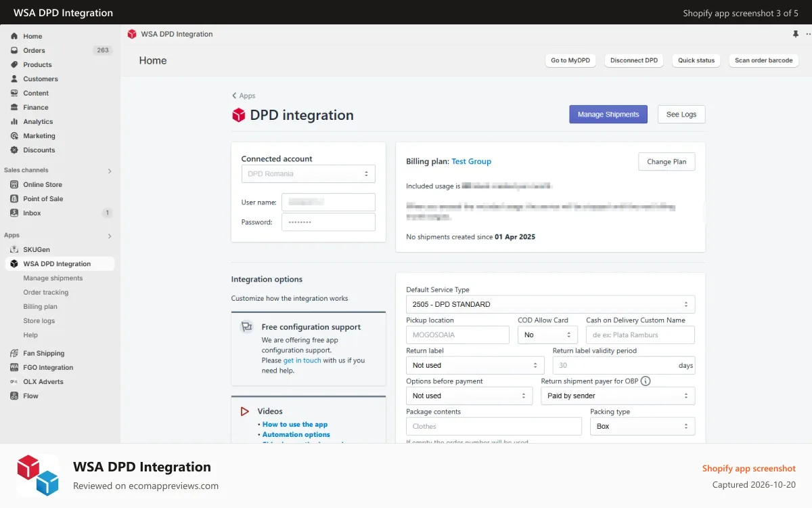812x508 pixels.
Task: Open the How to use the app link
Action: coord(295,424)
